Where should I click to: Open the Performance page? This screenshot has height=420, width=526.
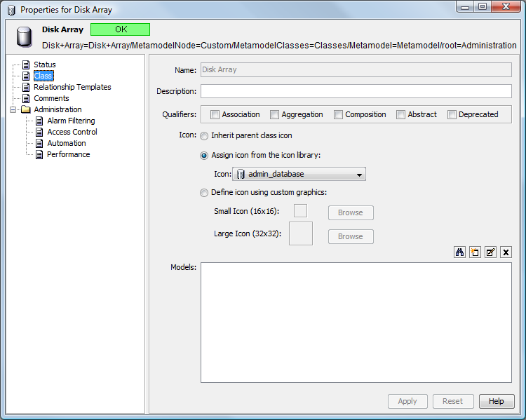(x=69, y=154)
